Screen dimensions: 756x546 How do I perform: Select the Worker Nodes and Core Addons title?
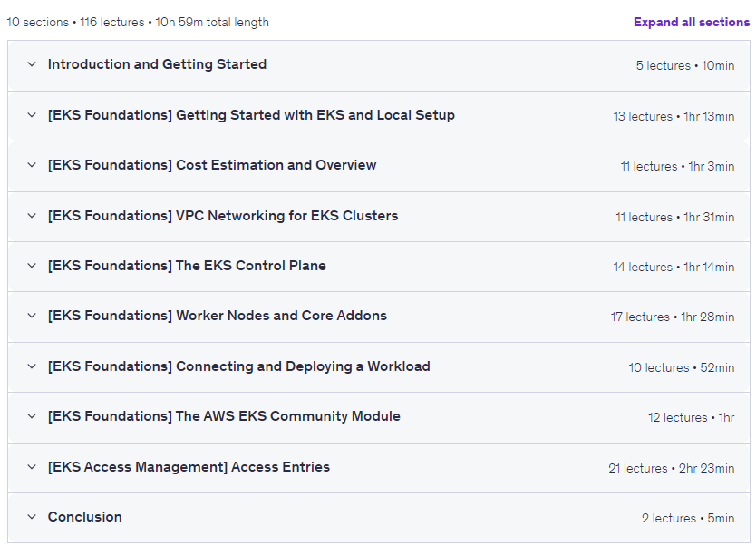coord(218,316)
